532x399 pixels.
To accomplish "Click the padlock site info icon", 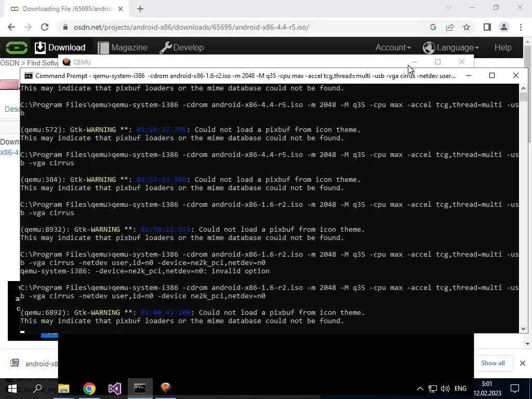I will click(x=65, y=27).
